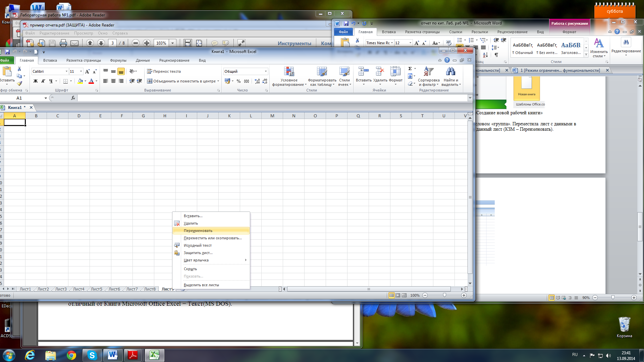Open Google Chrome from taskbar
The height and width of the screenshot is (362, 644).
tap(71, 355)
